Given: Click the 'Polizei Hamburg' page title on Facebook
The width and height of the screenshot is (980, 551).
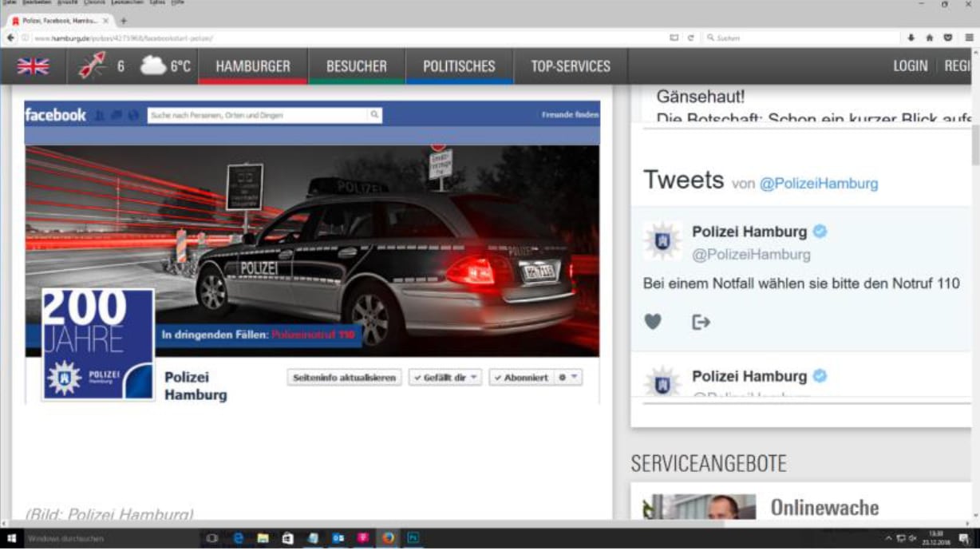Looking at the screenshot, I should click(x=196, y=386).
